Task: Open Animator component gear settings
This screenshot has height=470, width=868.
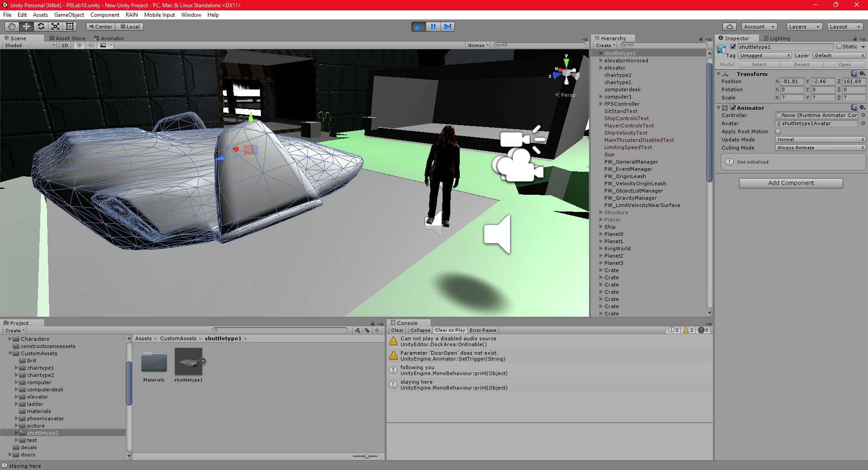Action: pyautogui.click(x=862, y=108)
